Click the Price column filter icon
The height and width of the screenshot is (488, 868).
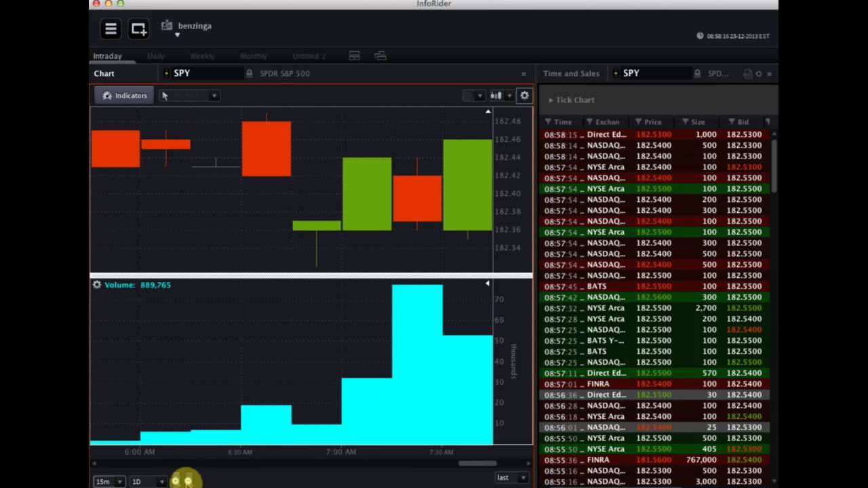(x=638, y=122)
